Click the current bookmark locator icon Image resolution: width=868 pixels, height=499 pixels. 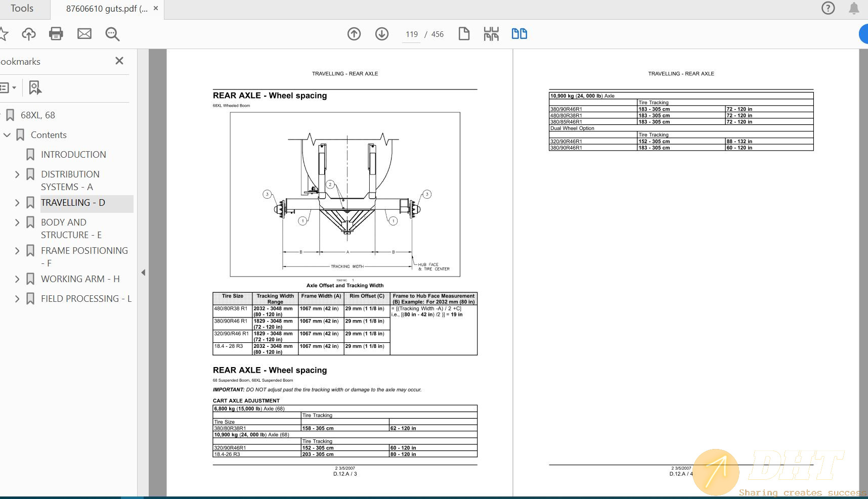pyautogui.click(x=34, y=87)
